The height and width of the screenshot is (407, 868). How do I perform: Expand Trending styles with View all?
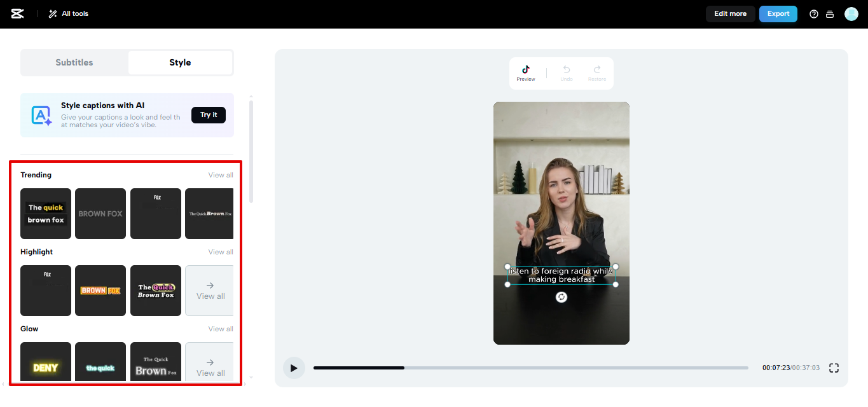[x=221, y=174]
